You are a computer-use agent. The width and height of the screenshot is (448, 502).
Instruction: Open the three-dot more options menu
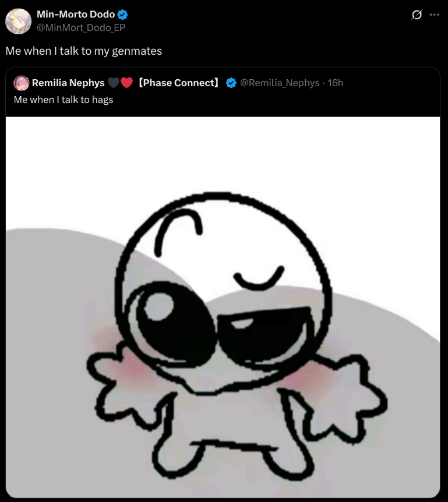(x=434, y=15)
